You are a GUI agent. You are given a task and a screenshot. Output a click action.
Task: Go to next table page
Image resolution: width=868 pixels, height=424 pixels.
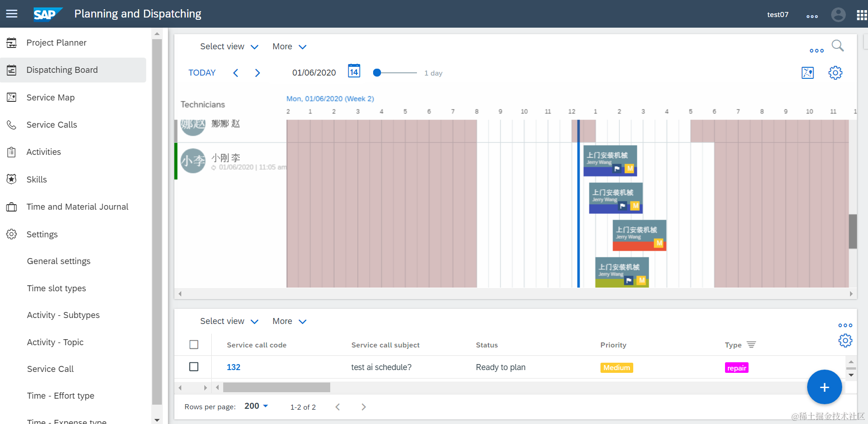pyautogui.click(x=363, y=407)
